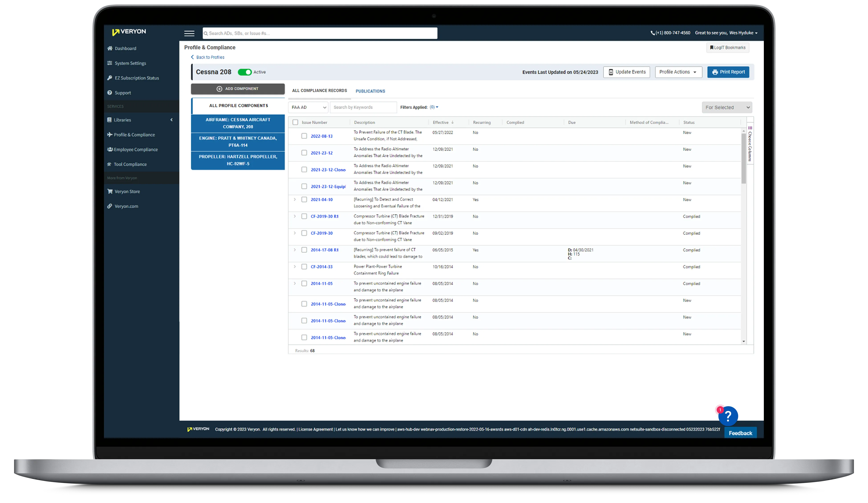
Task: Toggle the Cessna 208 Active switch
Action: [x=245, y=72]
